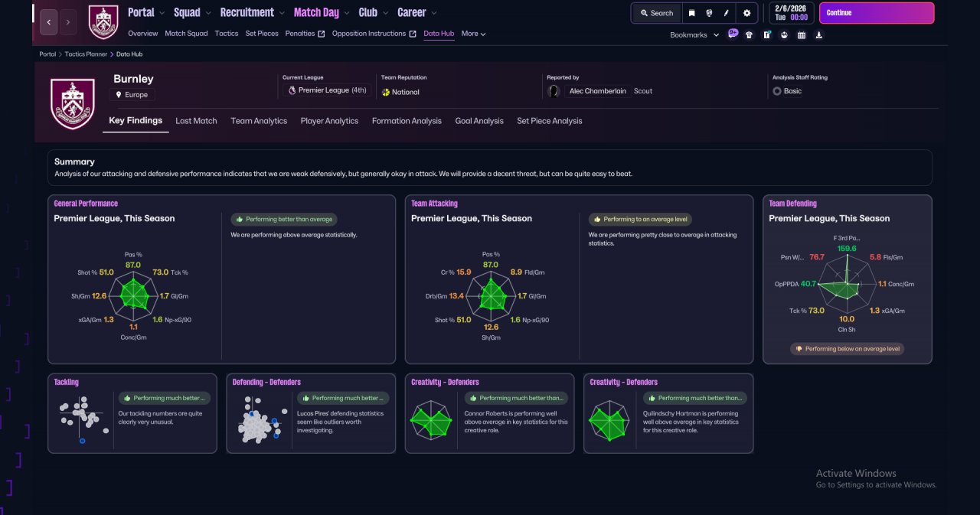Click the General Performance radar chart
This screenshot has height=515, width=980.
pos(134,295)
